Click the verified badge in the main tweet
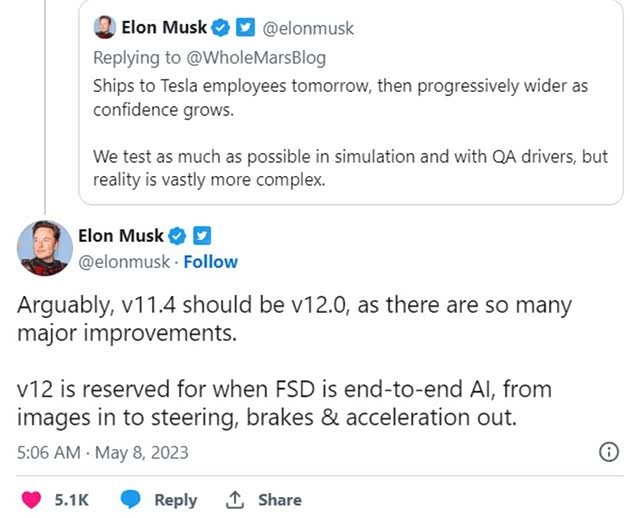The image size is (630, 518). (x=177, y=236)
